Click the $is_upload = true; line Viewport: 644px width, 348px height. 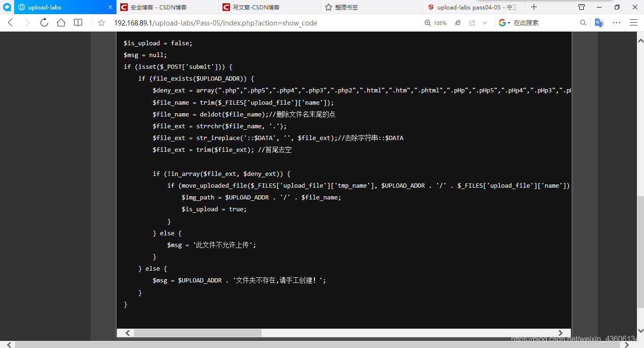coord(214,209)
